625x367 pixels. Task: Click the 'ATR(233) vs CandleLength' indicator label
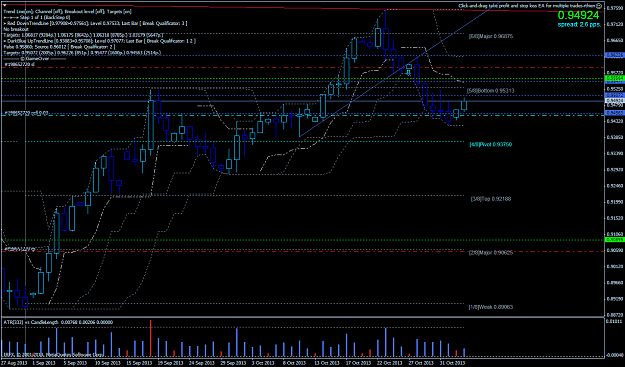[58, 322]
